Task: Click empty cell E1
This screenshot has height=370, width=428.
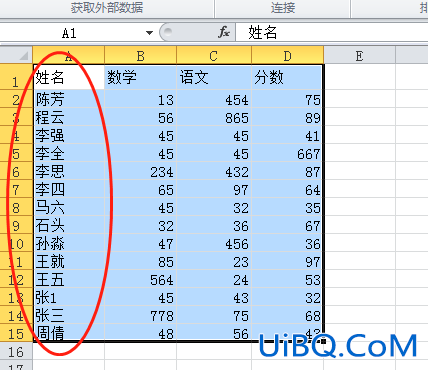Action: coord(359,77)
